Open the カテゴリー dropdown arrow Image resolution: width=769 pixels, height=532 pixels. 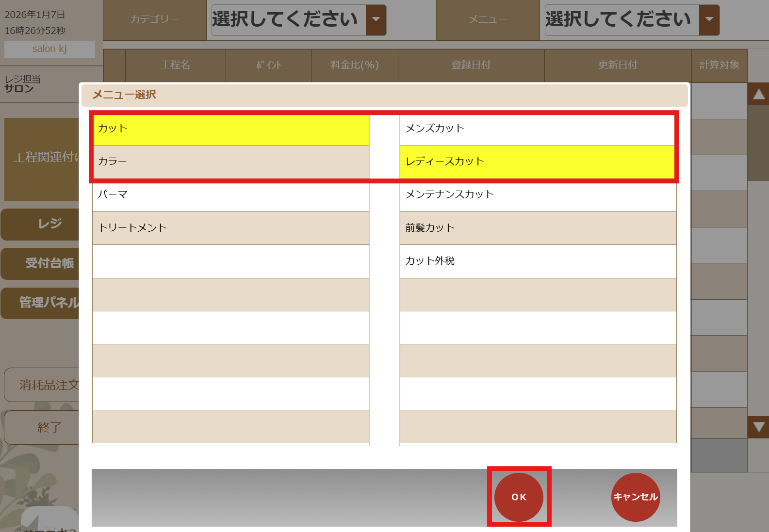point(376,20)
